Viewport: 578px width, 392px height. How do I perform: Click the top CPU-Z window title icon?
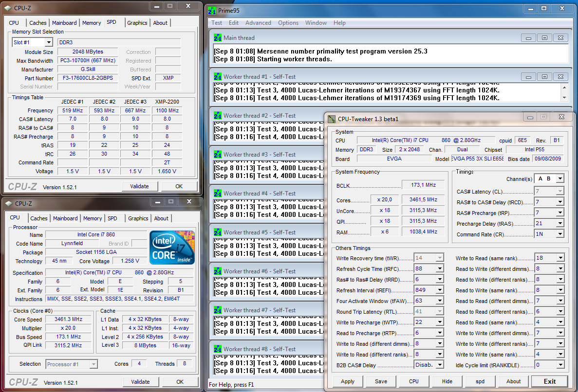(x=8, y=8)
